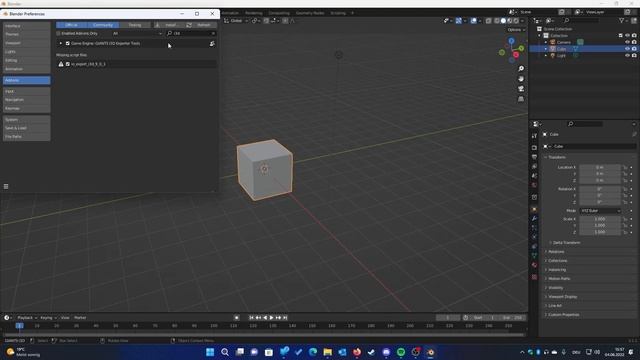640x360 pixels.
Task: Open the Windows Start menu
Action: click(x=210, y=352)
